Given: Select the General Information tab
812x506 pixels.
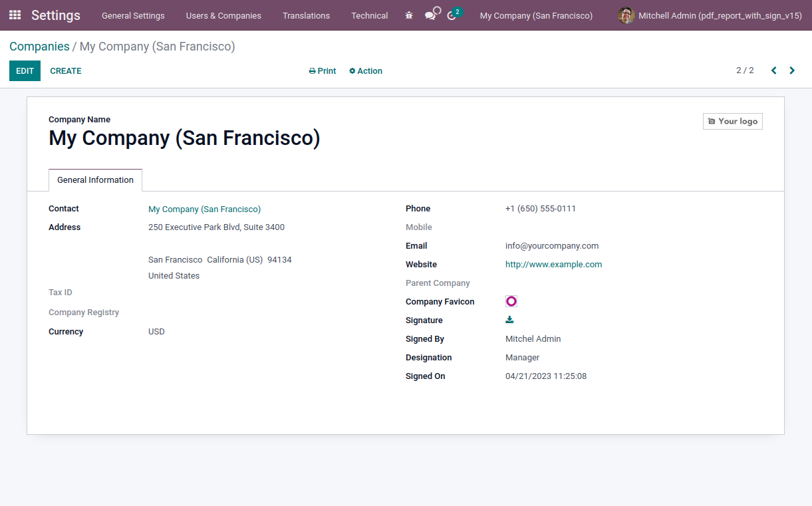Looking at the screenshot, I should coord(95,180).
